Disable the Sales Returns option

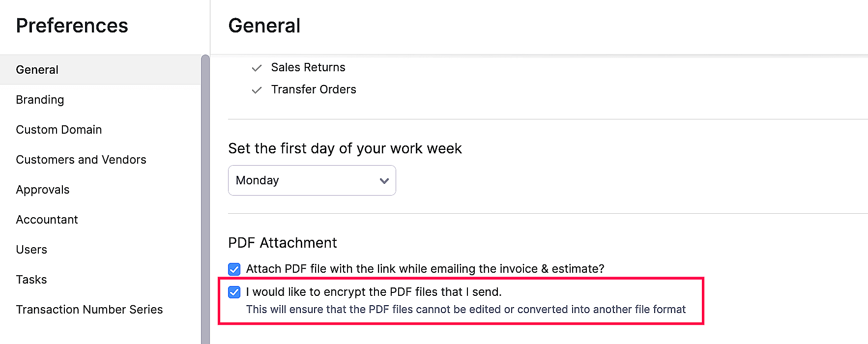point(256,68)
